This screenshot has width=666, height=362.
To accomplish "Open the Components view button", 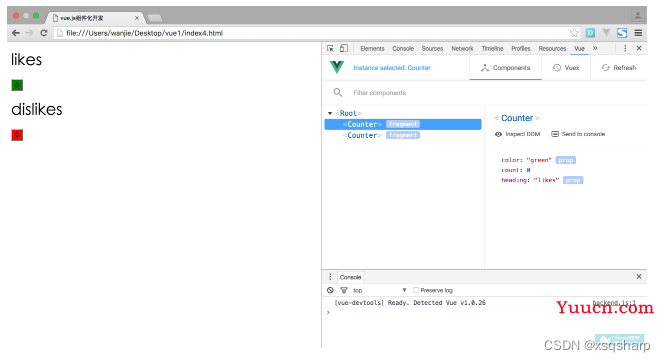I will pos(505,68).
